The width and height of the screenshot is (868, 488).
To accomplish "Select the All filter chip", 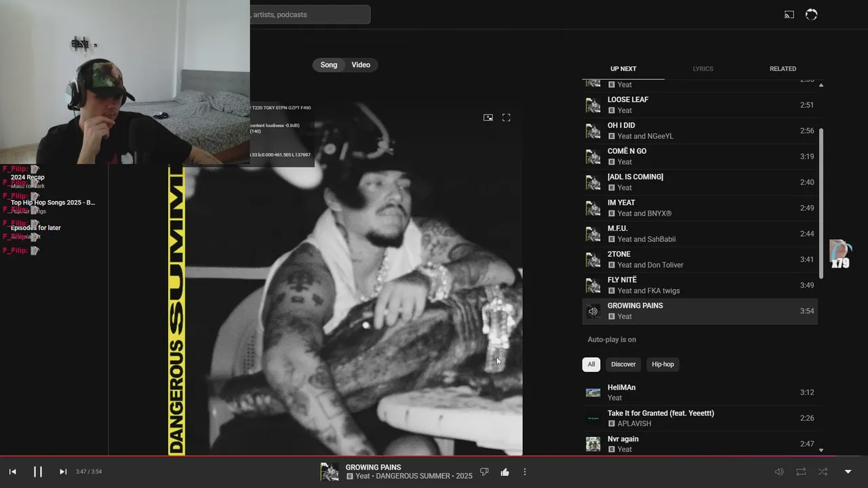I will [591, 364].
